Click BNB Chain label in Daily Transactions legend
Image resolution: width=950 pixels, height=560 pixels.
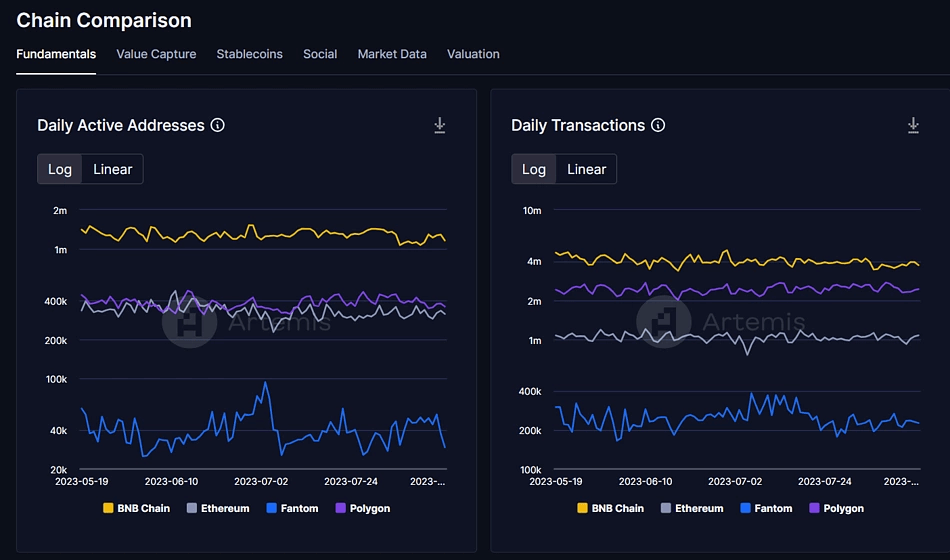[x=617, y=508]
